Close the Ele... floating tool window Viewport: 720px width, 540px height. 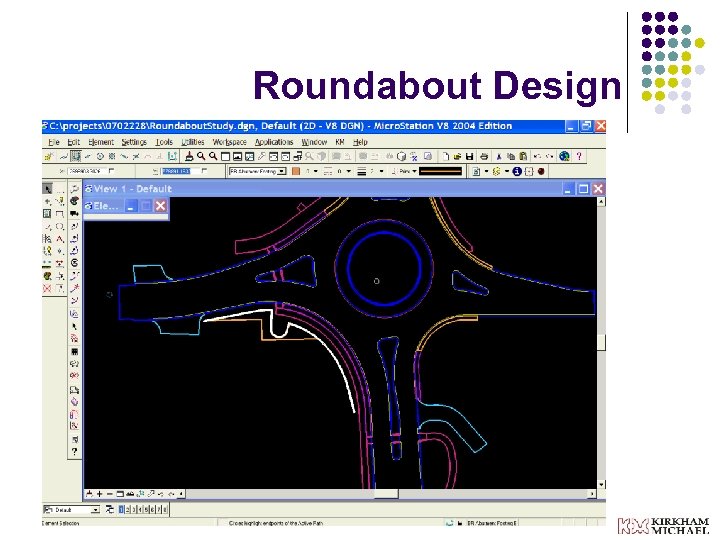(x=160, y=206)
